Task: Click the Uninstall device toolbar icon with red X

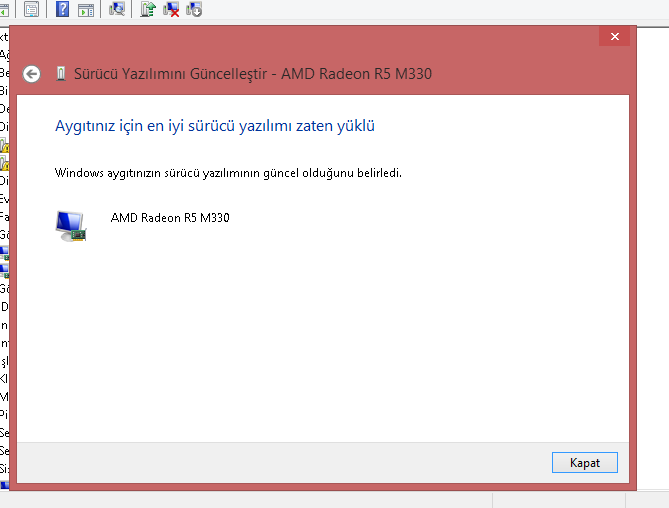Action: tap(171, 9)
